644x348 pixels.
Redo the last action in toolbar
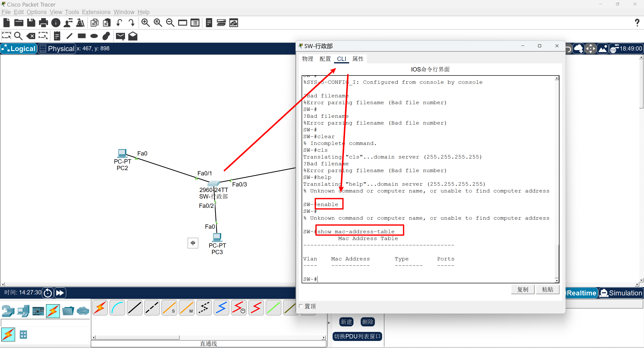point(131,23)
